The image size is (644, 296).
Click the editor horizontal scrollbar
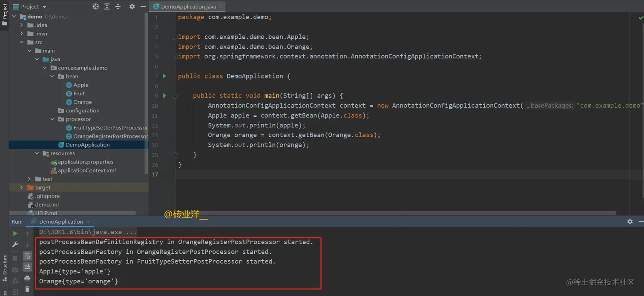(396, 213)
